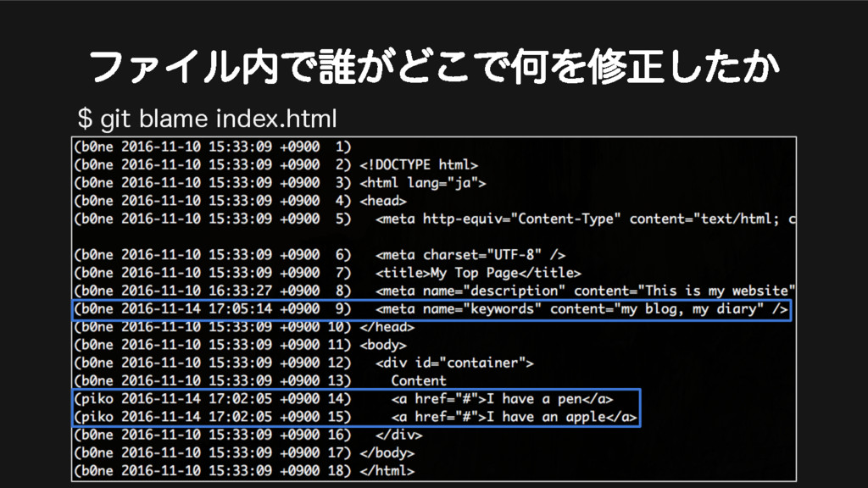Select the line containing <!DOCTYPE html>

tap(275, 165)
